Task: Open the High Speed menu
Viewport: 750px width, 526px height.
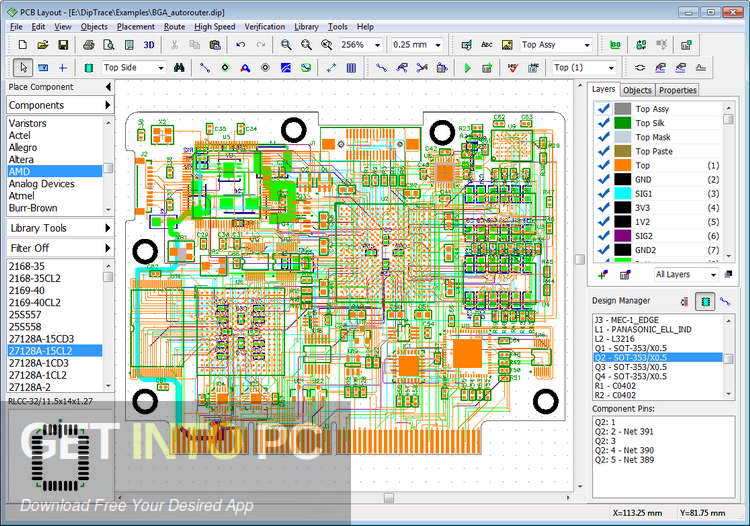Action: [214, 27]
